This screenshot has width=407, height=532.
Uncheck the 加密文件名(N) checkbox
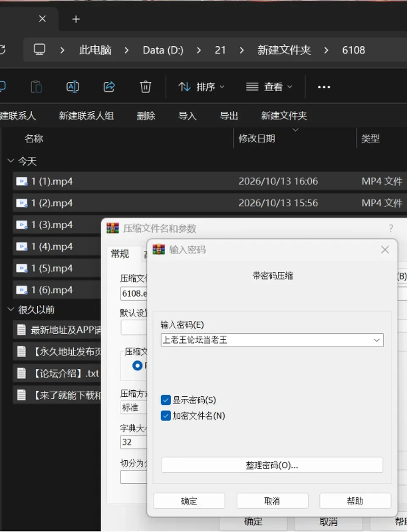[x=166, y=416]
